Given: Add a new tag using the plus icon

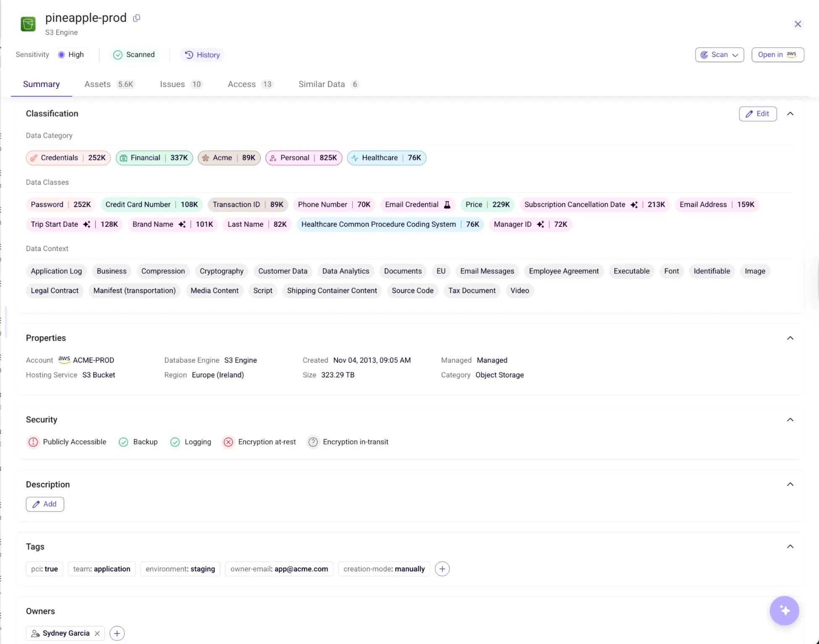Looking at the screenshot, I should pyautogui.click(x=442, y=569).
